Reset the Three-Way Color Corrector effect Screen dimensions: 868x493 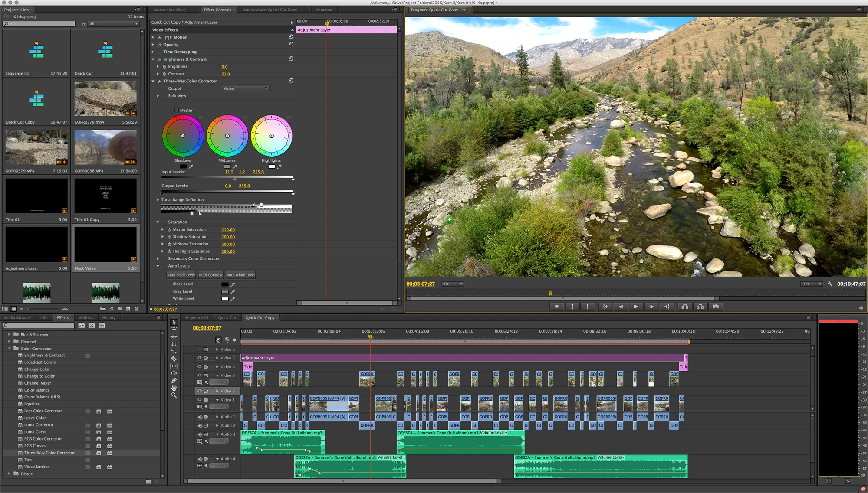coord(291,81)
